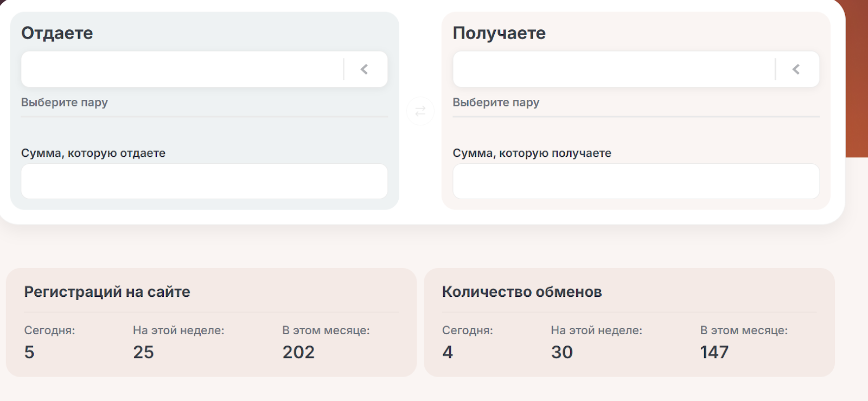The image size is (868, 401).
Task: Click the swap currencies arrows icon
Action: 420,111
